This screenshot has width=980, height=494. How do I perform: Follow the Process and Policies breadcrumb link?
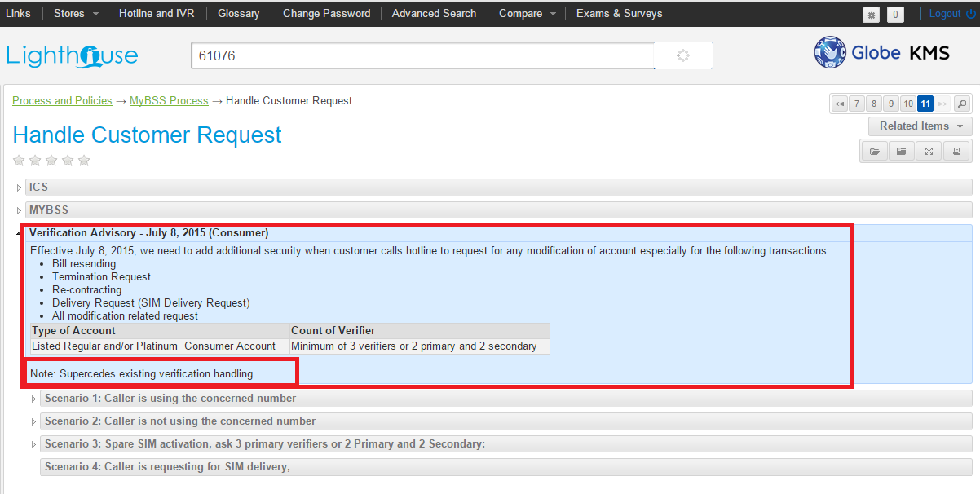(62, 101)
